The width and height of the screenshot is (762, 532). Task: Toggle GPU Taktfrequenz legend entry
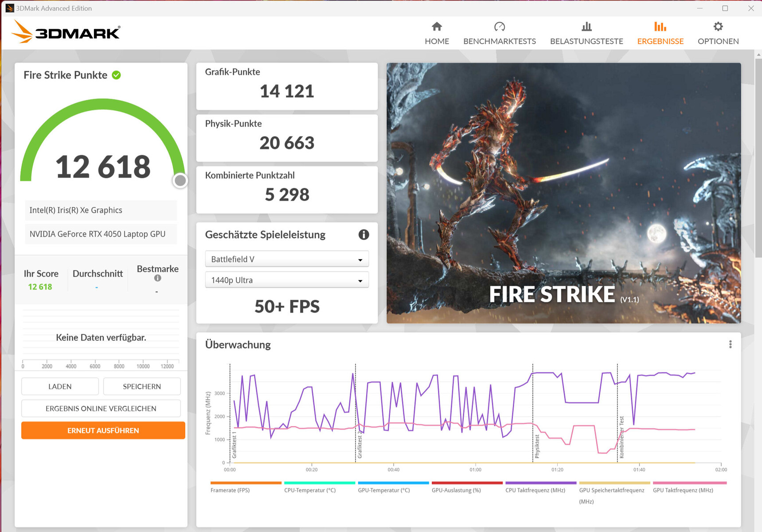(683, 490)
